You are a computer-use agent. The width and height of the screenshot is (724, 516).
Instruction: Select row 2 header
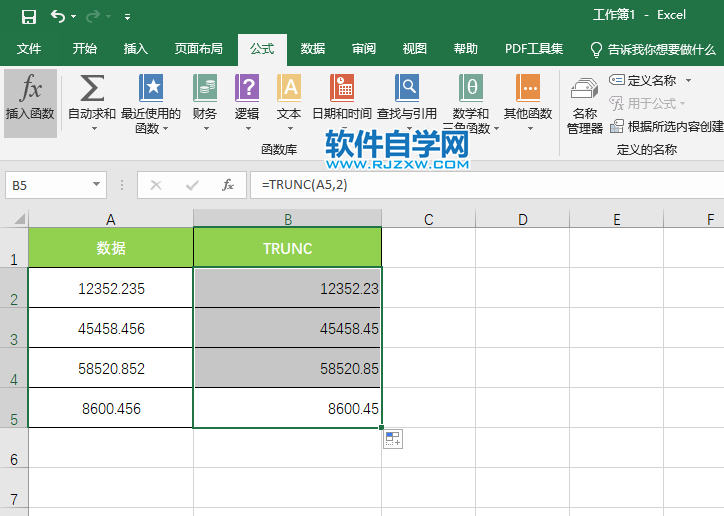14,288
